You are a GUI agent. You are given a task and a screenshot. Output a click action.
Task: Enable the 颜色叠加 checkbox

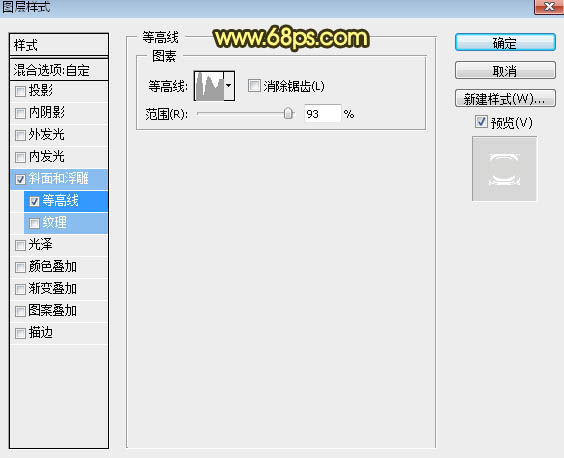[20, 267]
